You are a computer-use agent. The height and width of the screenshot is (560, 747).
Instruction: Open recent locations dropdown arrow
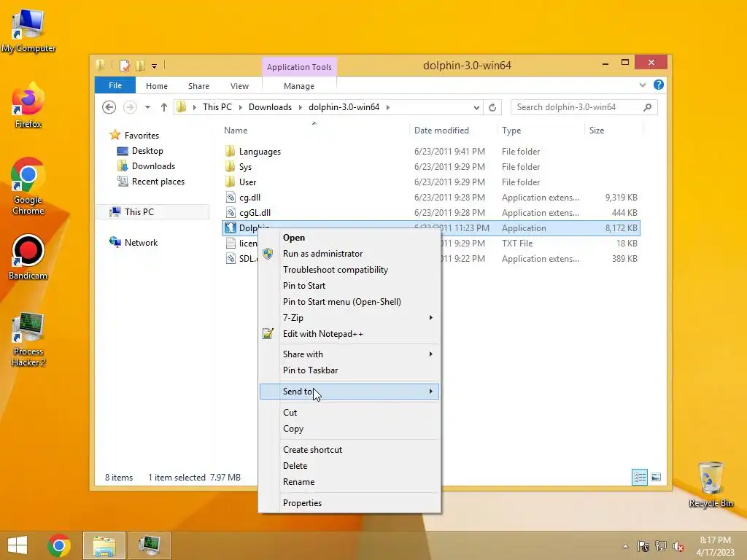pos(147,107)
